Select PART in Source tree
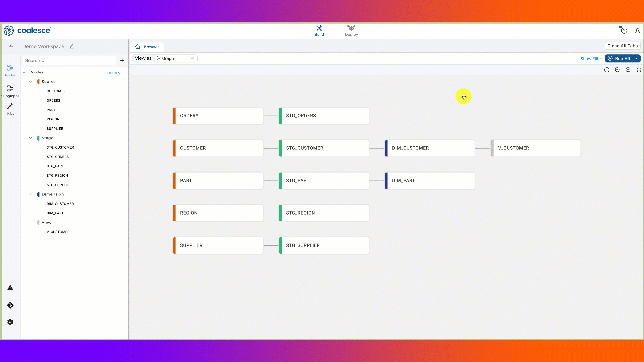644x362 pixels. coord(51,110)
